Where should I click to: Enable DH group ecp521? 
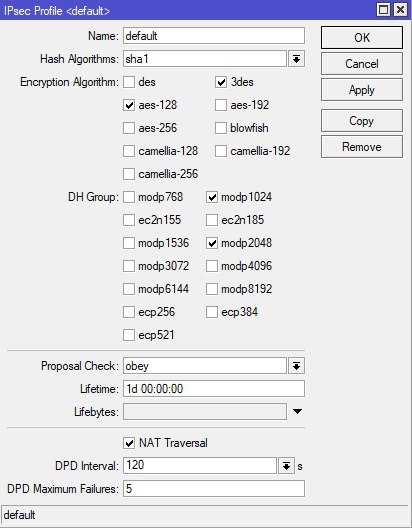tap(129, 335)
